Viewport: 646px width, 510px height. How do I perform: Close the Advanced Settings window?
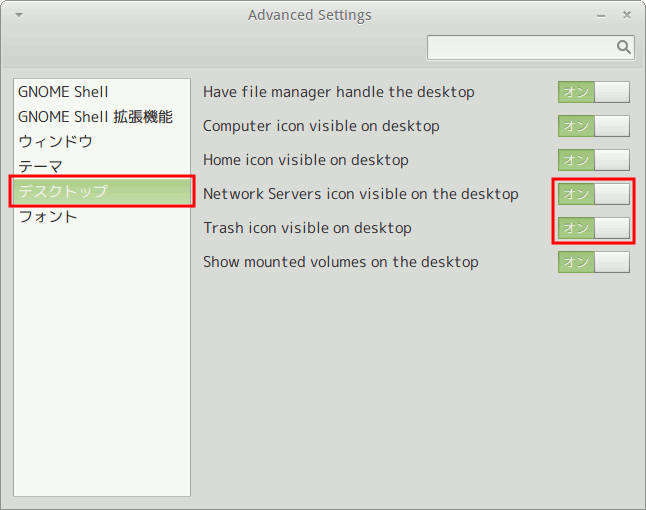tap(626, 16)
